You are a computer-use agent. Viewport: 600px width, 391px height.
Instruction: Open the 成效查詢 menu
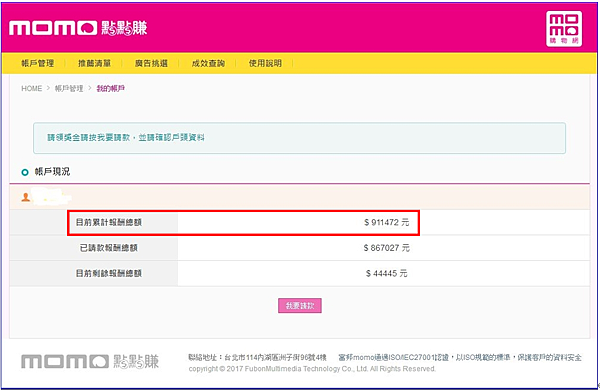(208, 63)
